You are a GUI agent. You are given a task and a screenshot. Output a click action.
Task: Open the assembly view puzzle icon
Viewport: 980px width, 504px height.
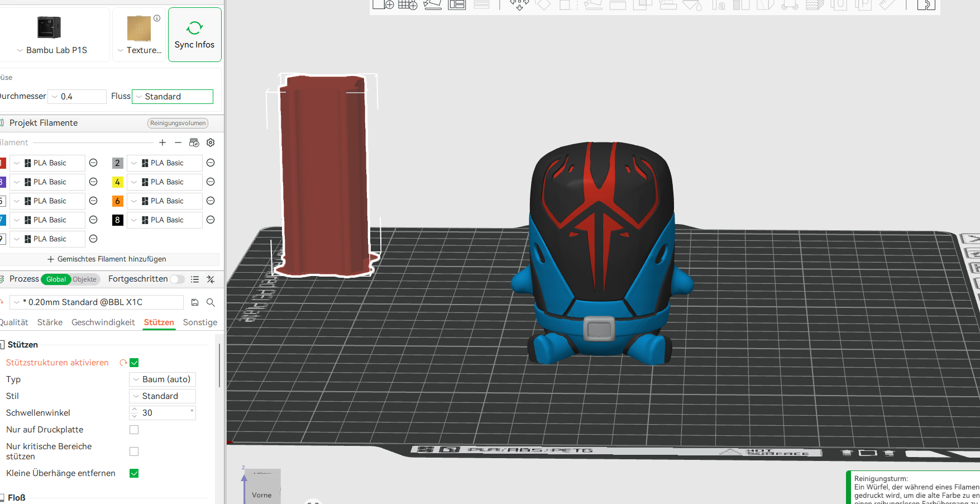[926, 4]
